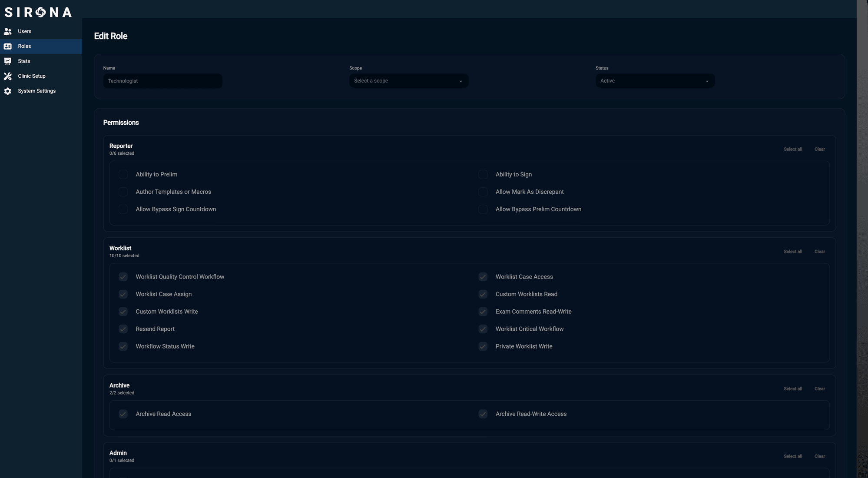Click the "0/1 selected" count

click(x=122, y=461)
